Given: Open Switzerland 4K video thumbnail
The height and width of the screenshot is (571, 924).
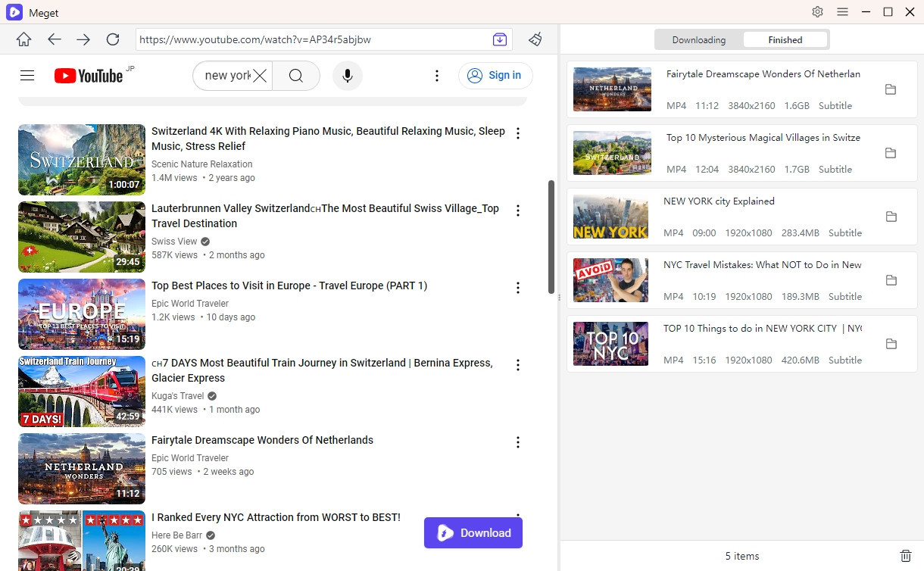Looking at the screenshot, I should (x=82, y=160).
